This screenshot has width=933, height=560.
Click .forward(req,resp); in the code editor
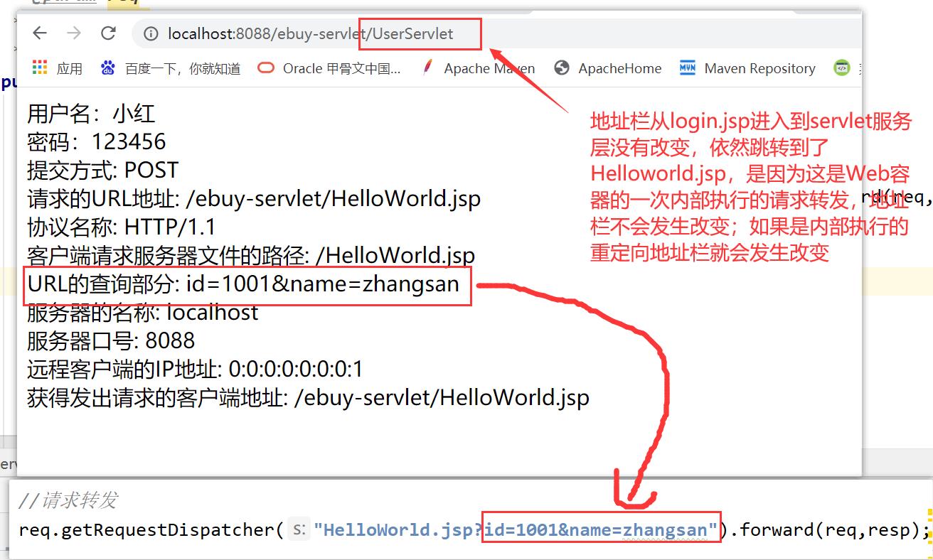(831, 530)
